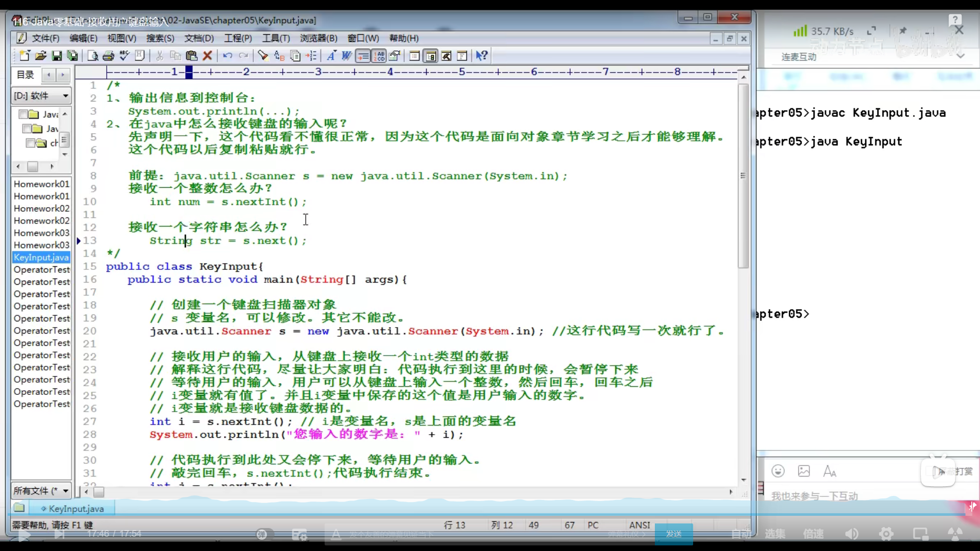980x551 pixels.
Task: Click the New document toolbar icon
Action: tap(24, 56)
